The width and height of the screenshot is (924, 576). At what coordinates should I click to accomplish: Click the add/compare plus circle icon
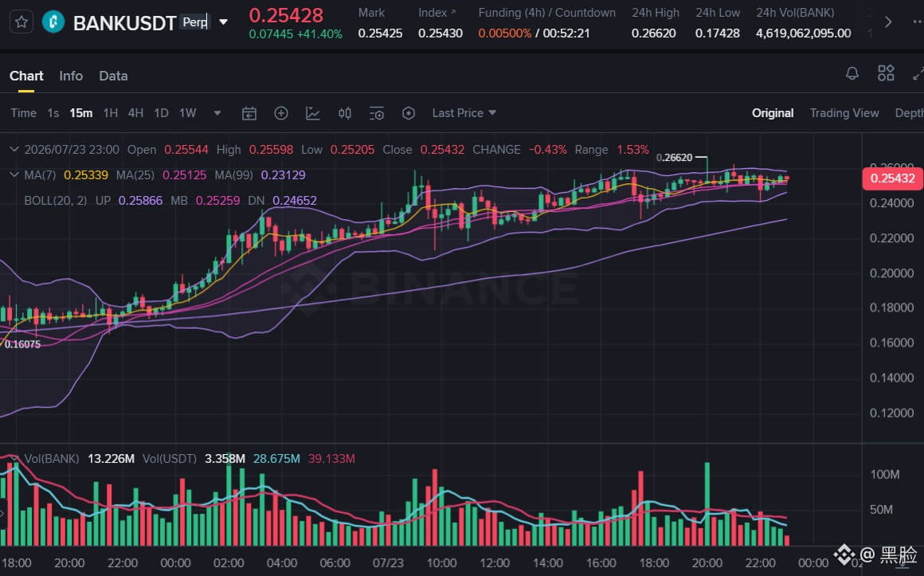click(x=281, y=113)
